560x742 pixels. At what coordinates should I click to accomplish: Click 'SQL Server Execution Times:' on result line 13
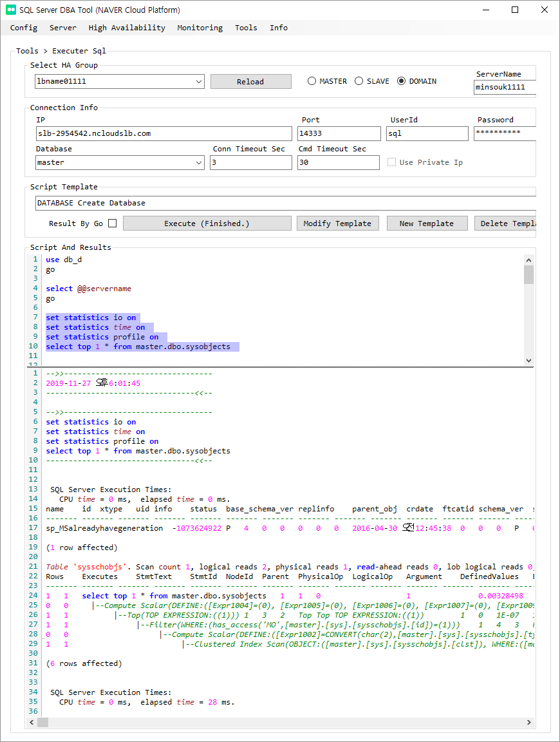111,490
